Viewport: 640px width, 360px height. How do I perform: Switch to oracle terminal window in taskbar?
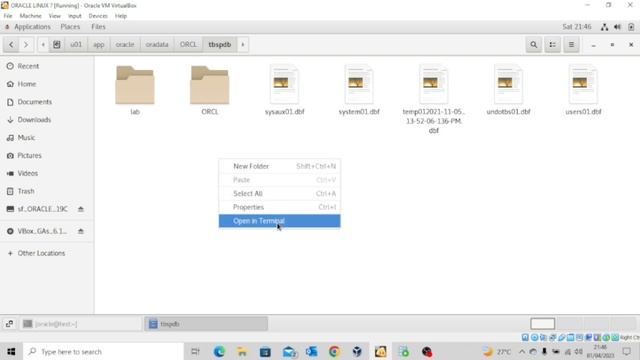[x=80, y=324]
